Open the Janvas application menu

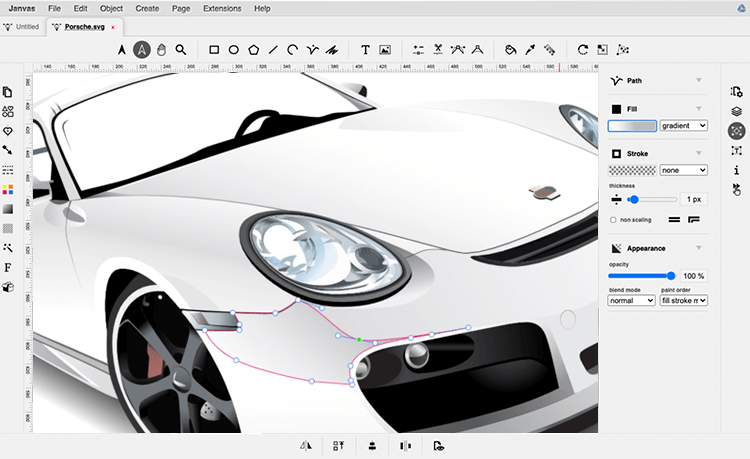tap(22, 9)
